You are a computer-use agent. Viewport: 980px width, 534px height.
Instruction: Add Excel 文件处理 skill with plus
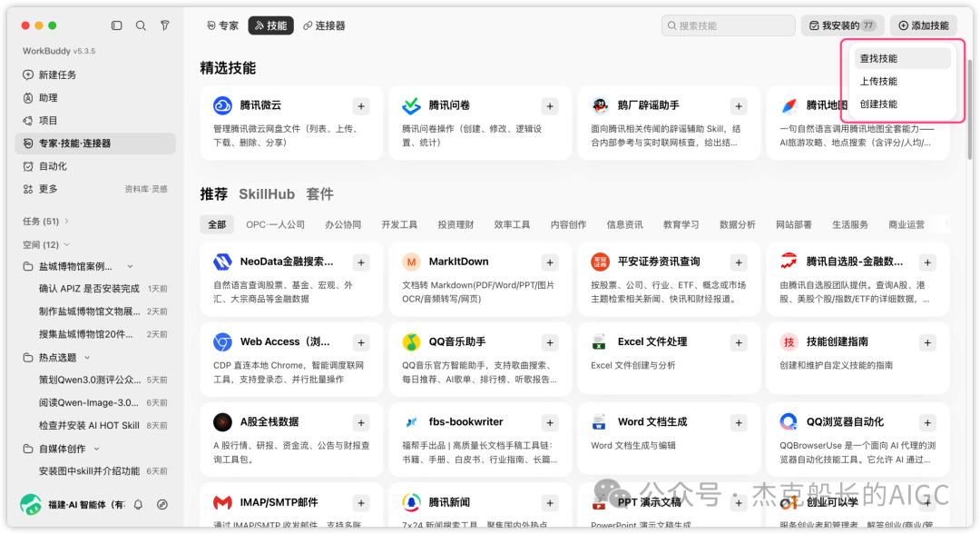(x=738, y=342)
